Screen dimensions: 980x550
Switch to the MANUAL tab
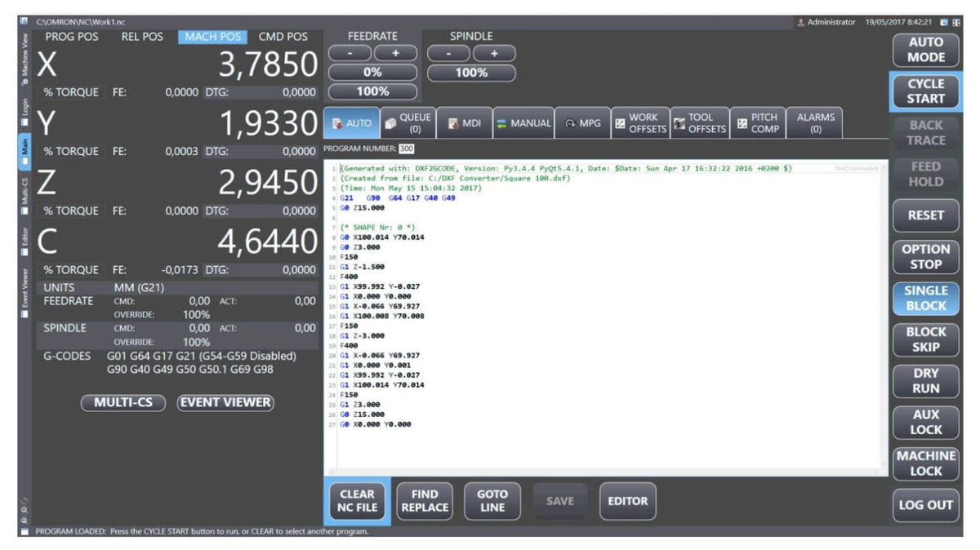[523, 123]
